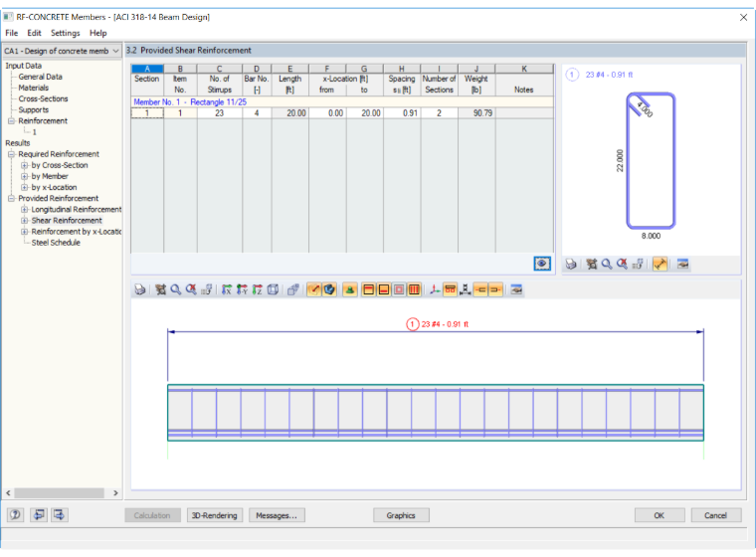
Task: Click the navigator scrollbar left arrow
Action: (8, 493)
